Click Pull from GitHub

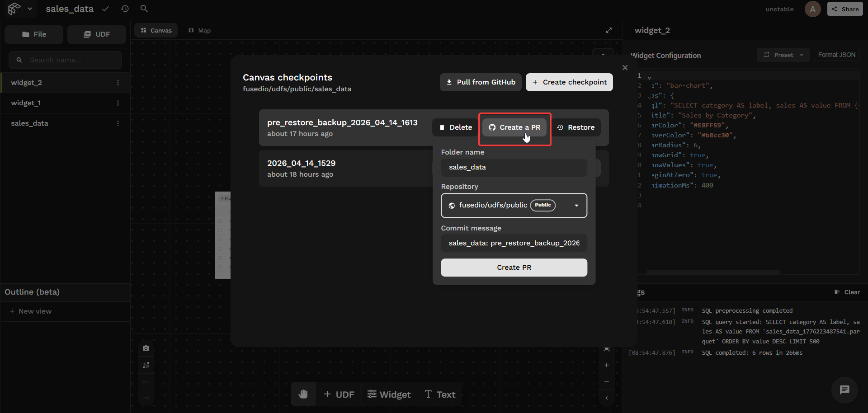(480, 82)
